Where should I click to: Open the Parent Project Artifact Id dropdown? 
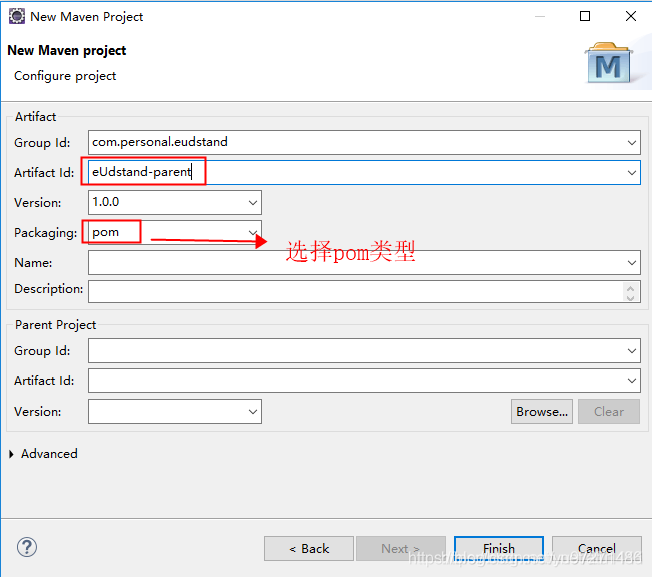pos(632,381)
